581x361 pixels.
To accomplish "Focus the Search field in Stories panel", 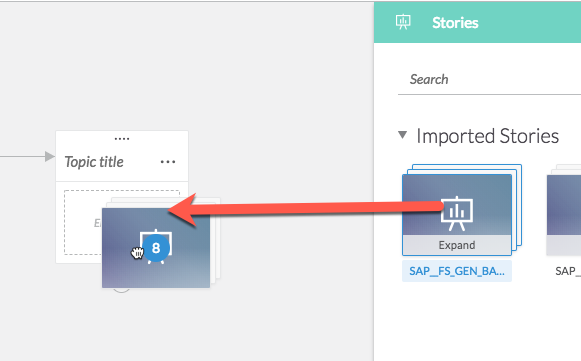I will pyautogui.click(x=489, y=79).
